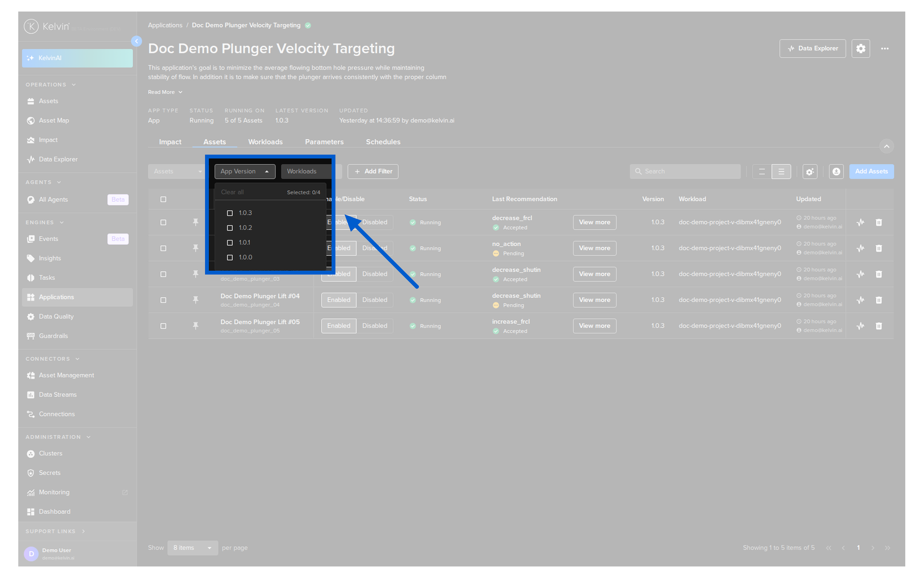Open table column settings gear icon
The image size is (924, 578).
(x=810, y=171)
